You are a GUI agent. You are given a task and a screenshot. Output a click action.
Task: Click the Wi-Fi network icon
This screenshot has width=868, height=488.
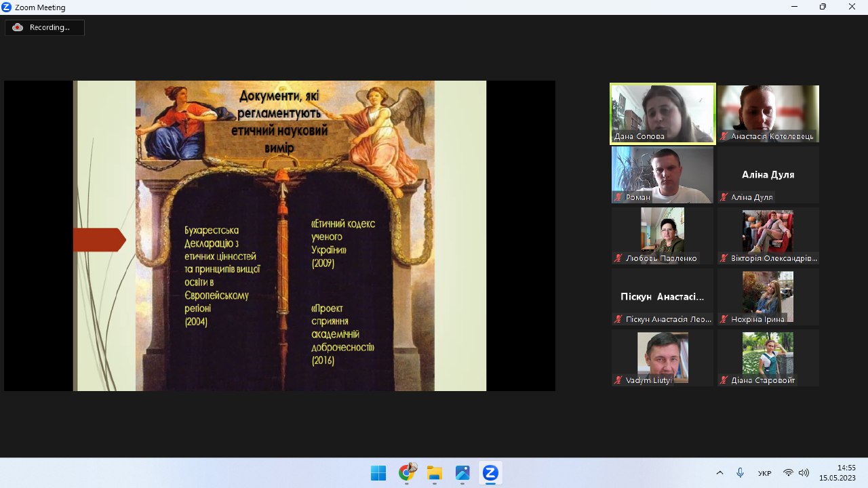pos(788,473)
